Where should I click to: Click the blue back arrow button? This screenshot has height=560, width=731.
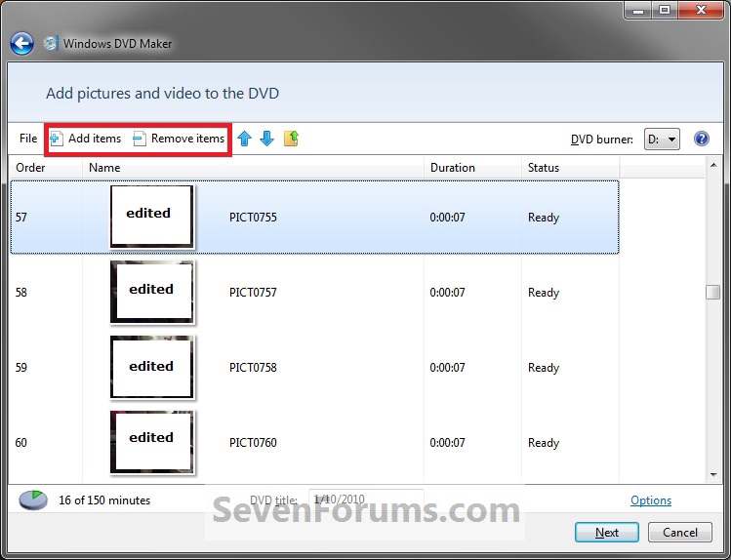tap(21, 44)
